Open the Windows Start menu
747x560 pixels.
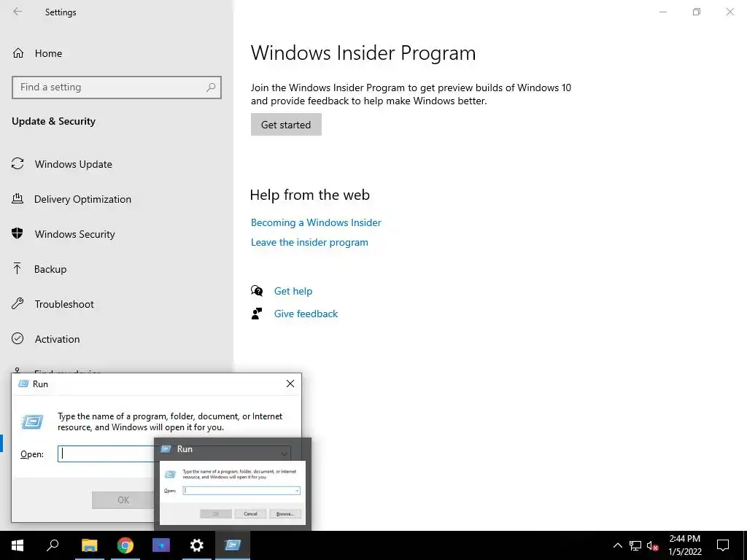coord(18,545)
